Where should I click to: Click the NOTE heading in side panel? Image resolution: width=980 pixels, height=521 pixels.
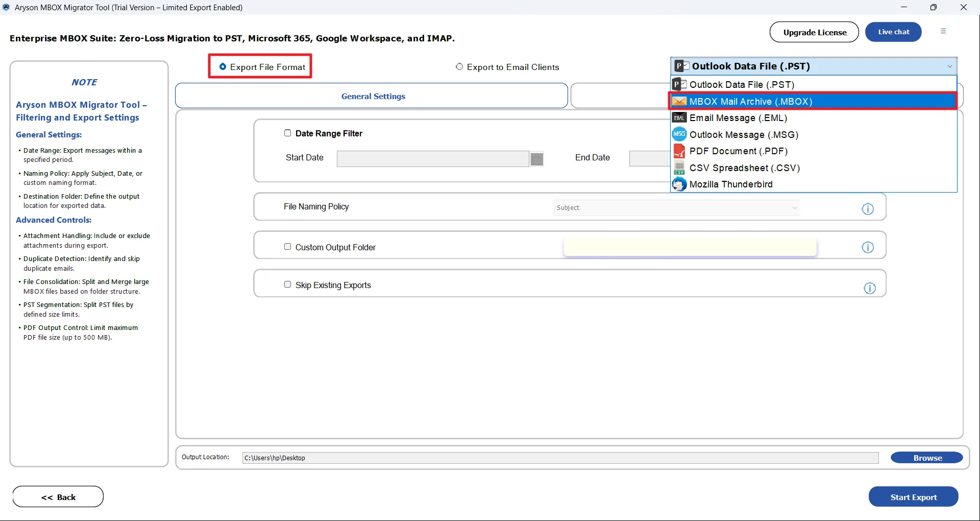coord(85,82)
